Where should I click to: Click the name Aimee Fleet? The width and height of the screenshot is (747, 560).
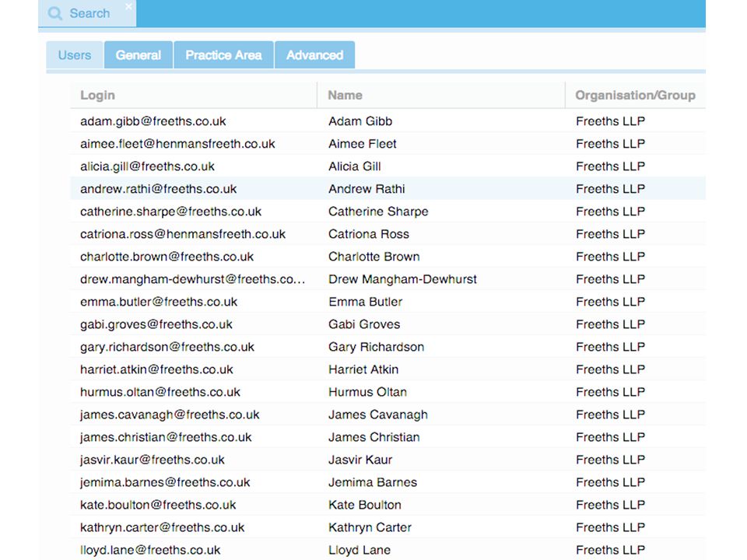tap(362, 144)
